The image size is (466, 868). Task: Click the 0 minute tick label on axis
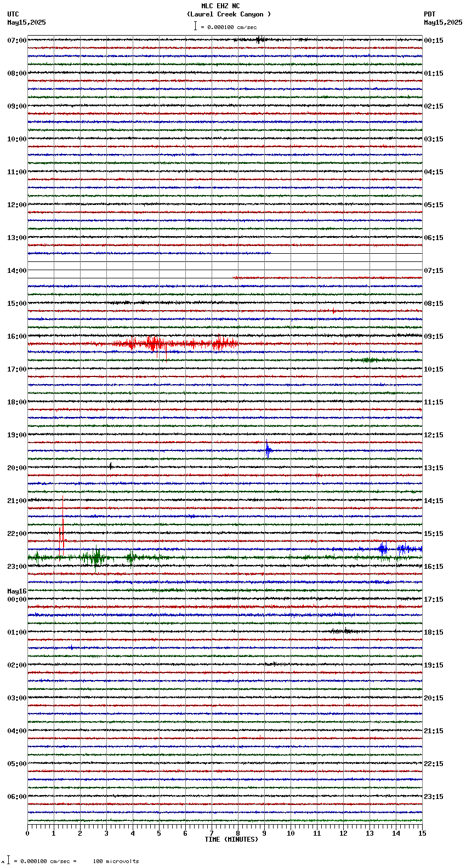(27, 833)
